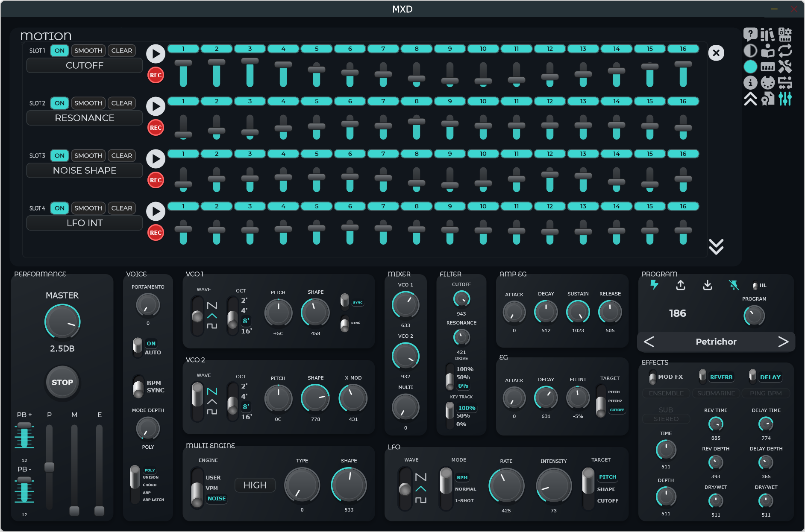The image size is (805, 532).
Task: Open the library books icon
Action: (x=767, y=35)
